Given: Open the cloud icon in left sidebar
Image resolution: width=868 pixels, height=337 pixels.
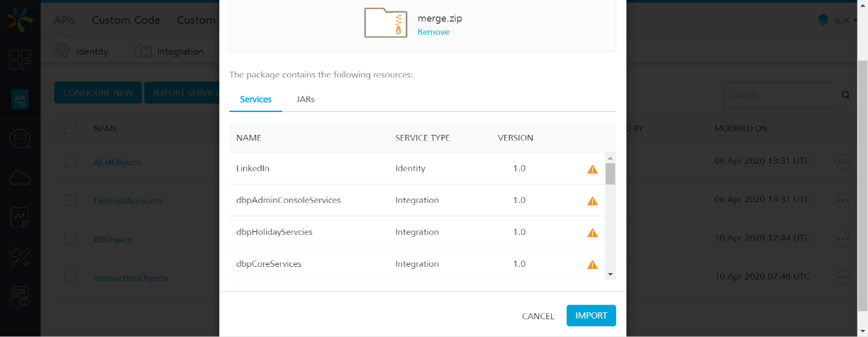Looking at the screenshot, I should click(20, 178).
